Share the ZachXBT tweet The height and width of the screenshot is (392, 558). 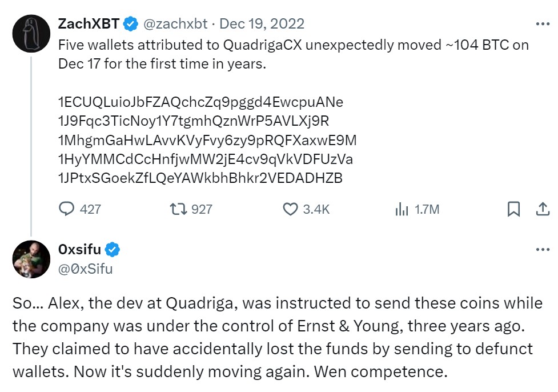coord(541,209)
